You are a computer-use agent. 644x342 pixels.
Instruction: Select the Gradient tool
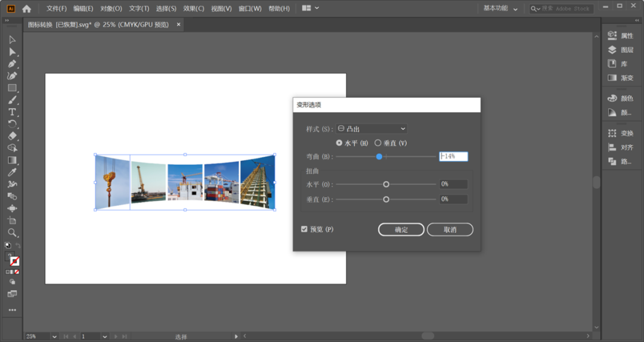click(x=12, y=160)
